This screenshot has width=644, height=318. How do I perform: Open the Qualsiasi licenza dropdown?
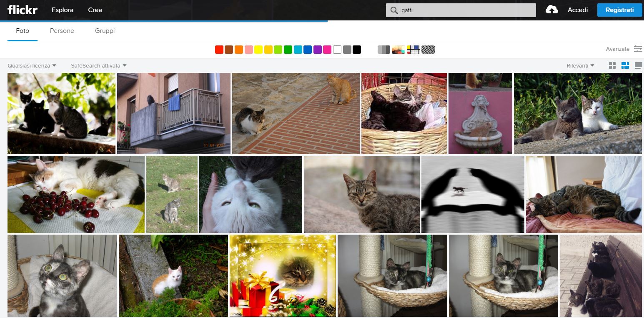32,65
